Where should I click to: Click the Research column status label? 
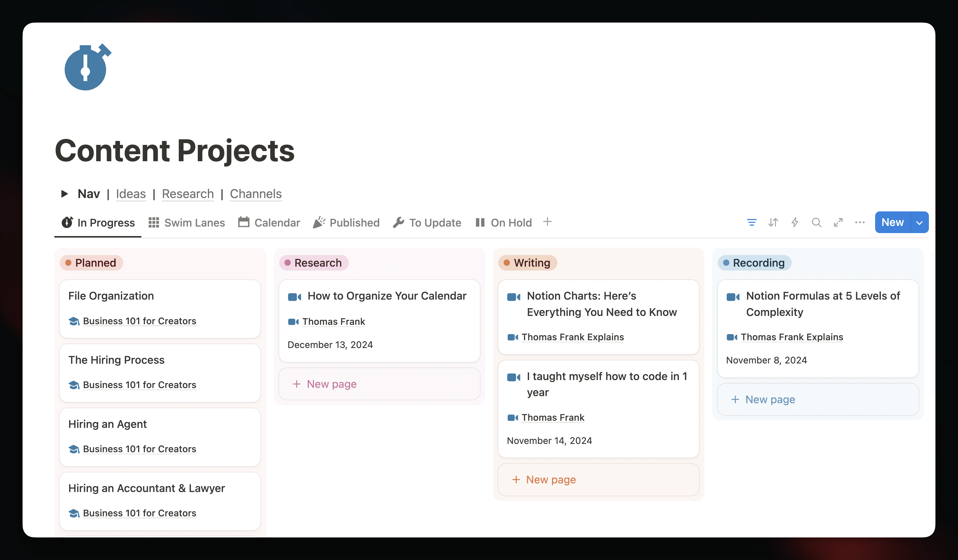[314, 263]
